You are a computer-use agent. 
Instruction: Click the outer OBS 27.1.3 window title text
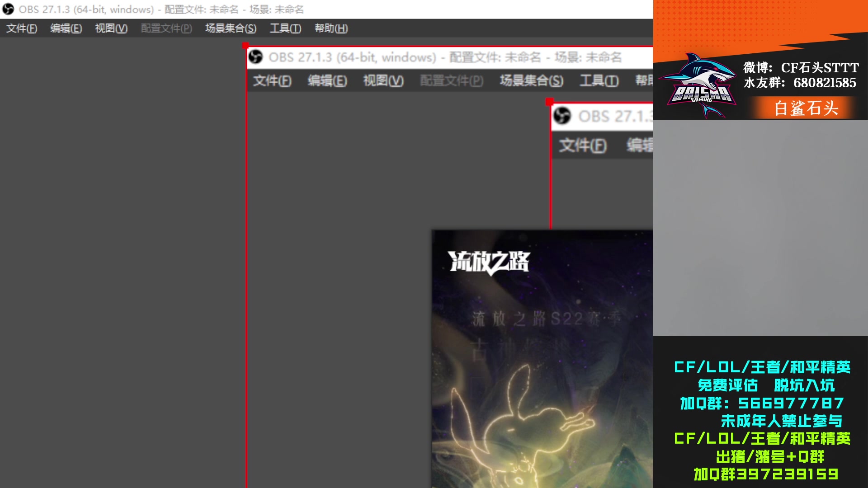161,9
